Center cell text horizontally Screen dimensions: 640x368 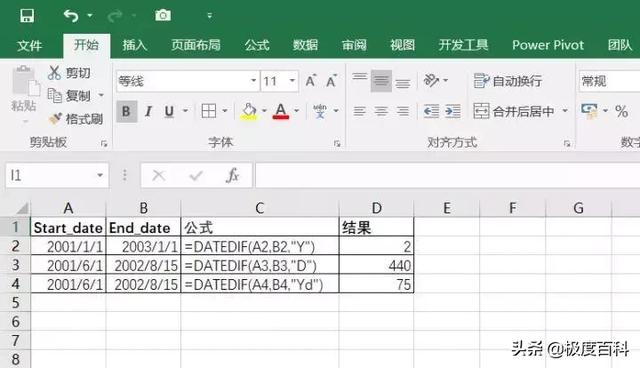381,111
